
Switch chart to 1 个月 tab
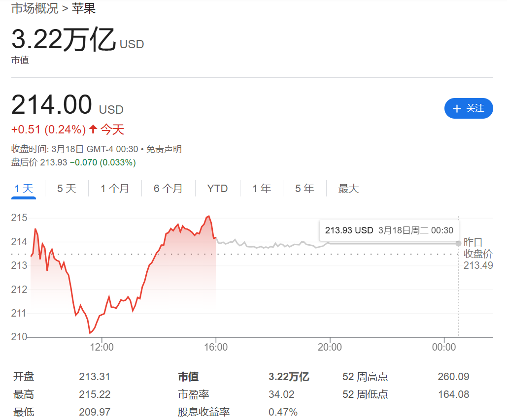point(115,189)
